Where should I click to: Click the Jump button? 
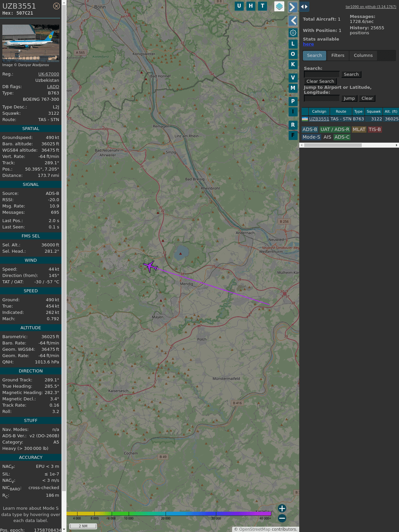coord(349,98)
